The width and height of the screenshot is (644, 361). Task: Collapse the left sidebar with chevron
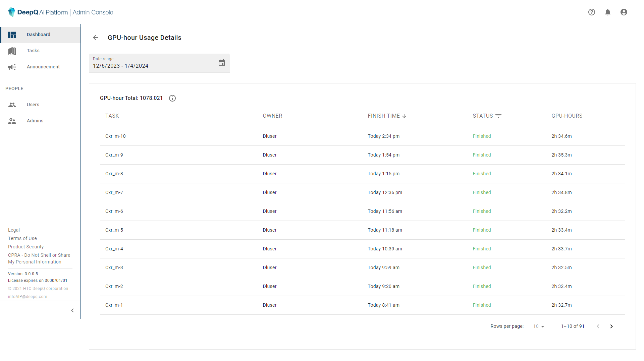coord(72,310)
